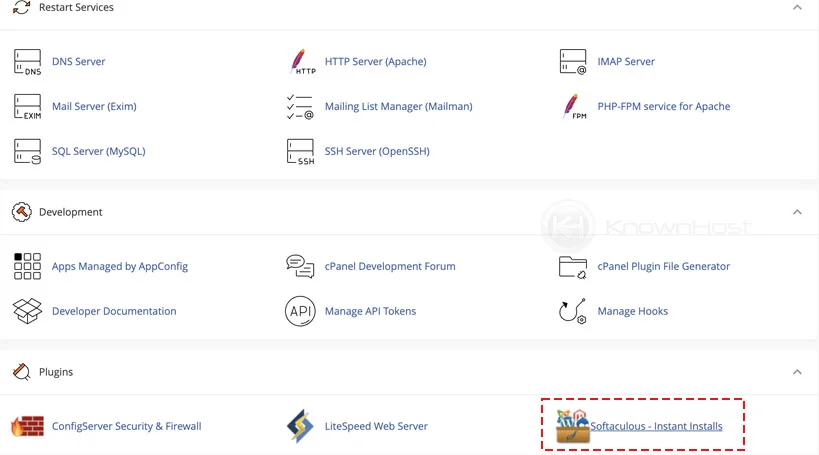The width and height of the screenshot is (819, 455).
Task: Open the LiteSpeed Web Server link
Action: point(376,427)
